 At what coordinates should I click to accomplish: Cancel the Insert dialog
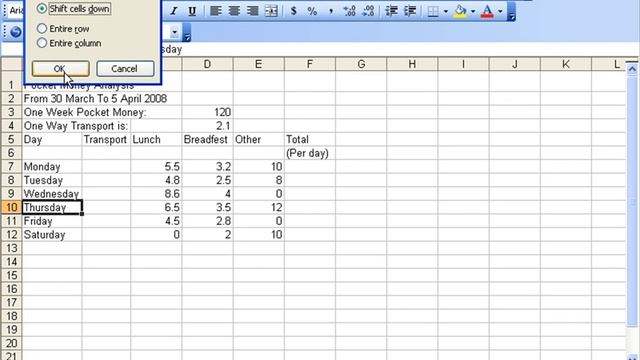coord(125,69)
